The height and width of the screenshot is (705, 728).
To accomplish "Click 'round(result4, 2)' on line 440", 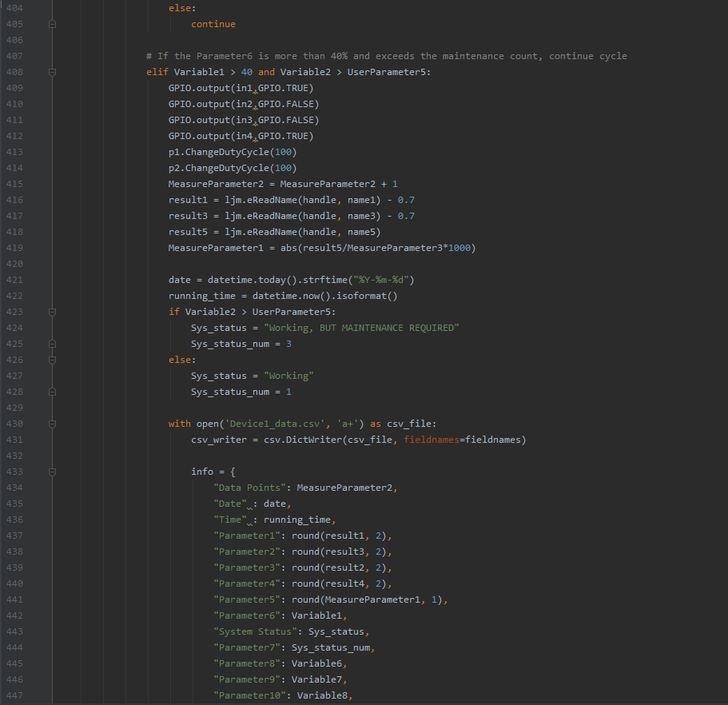I will pos(339,584).
